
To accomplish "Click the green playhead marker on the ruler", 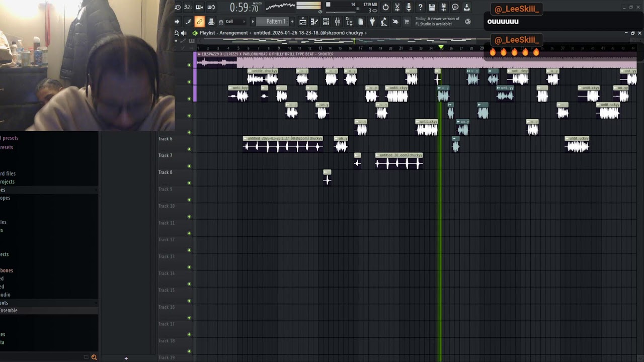I will pos(441,47).
